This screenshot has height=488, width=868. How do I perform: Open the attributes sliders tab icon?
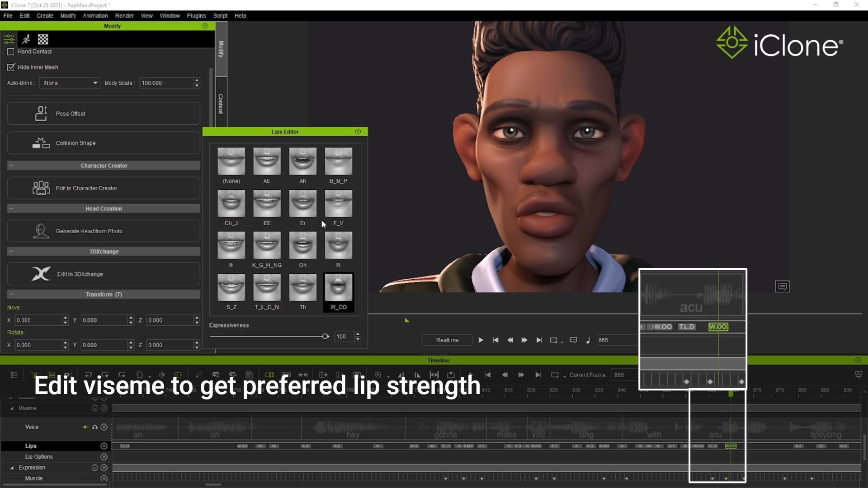[9, 39]
